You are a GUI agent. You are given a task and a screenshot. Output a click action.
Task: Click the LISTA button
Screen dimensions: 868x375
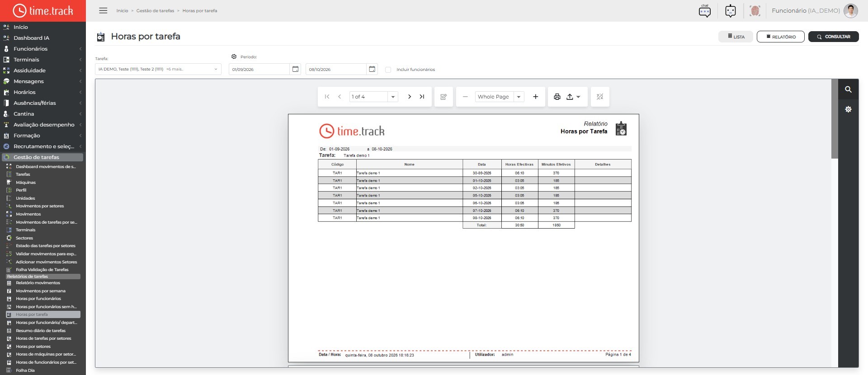736,37
